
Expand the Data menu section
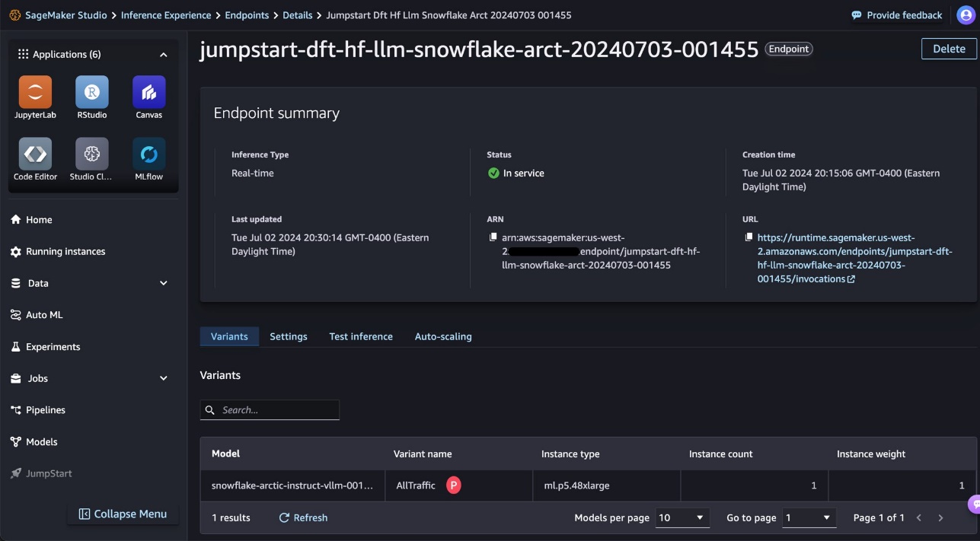[163, 283]
